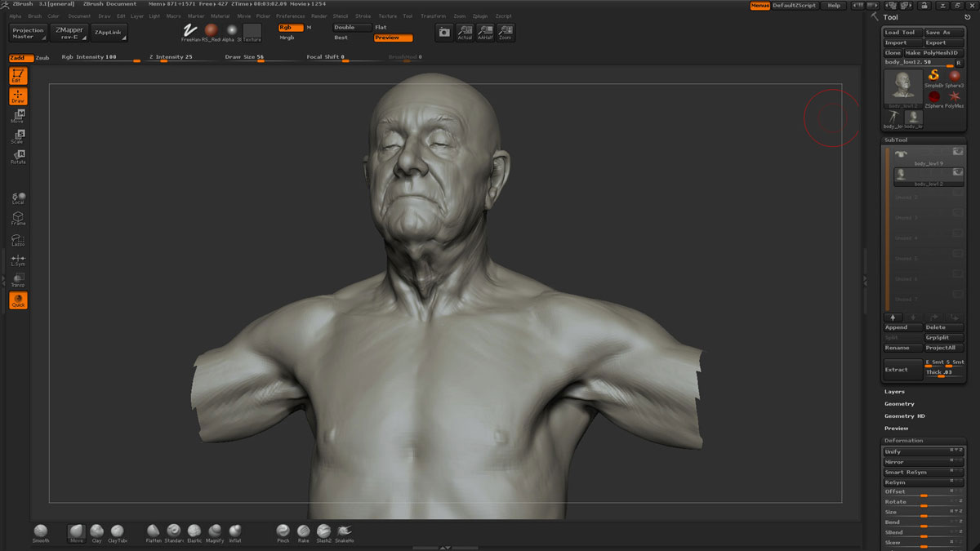Choose the Pinch brush
The width and height of the screenshot is (980, 551).
pyautogui.click(x=283, y=531)
